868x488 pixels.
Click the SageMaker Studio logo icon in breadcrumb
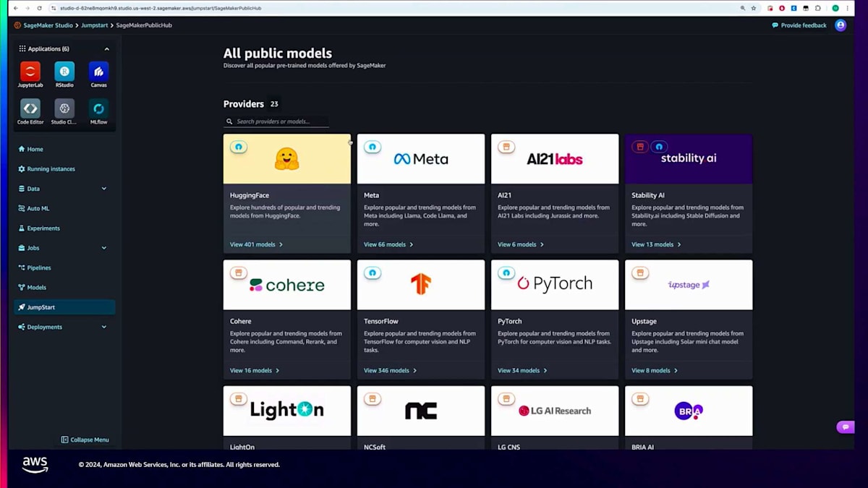pyautogui.click(x=17, y=25)
